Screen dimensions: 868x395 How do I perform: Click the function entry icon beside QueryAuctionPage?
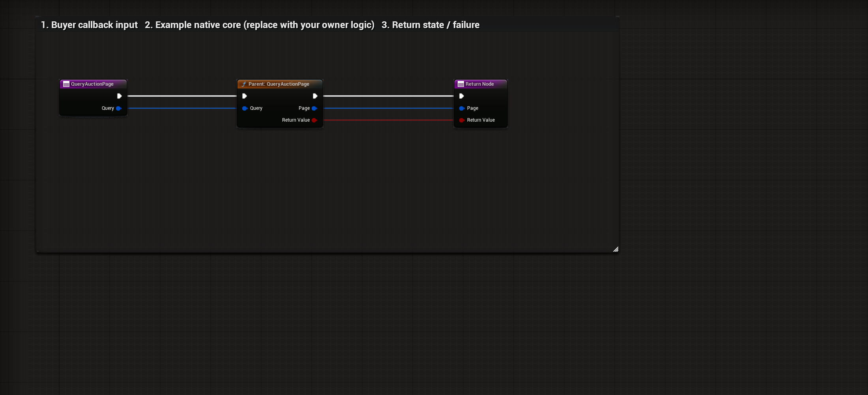66,84
